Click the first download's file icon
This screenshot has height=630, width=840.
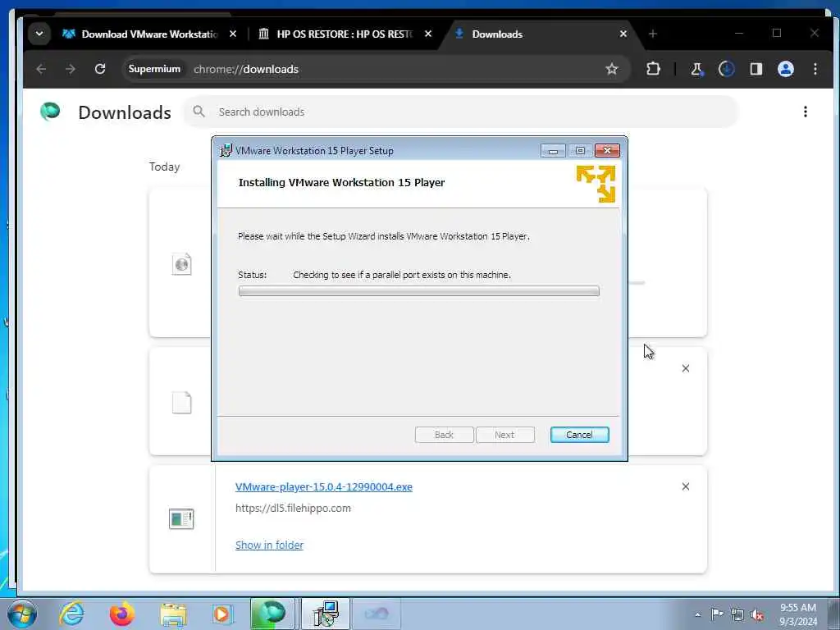coord(181,263)
